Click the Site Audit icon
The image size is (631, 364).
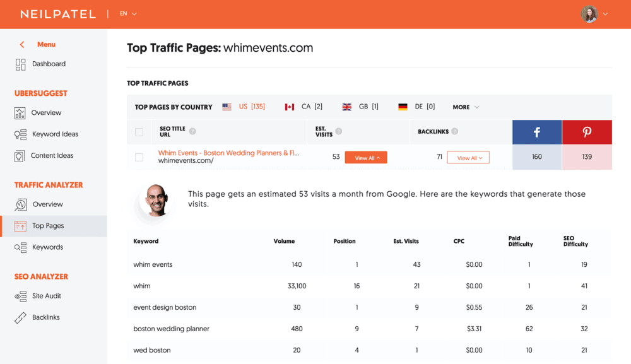point(20,296)
